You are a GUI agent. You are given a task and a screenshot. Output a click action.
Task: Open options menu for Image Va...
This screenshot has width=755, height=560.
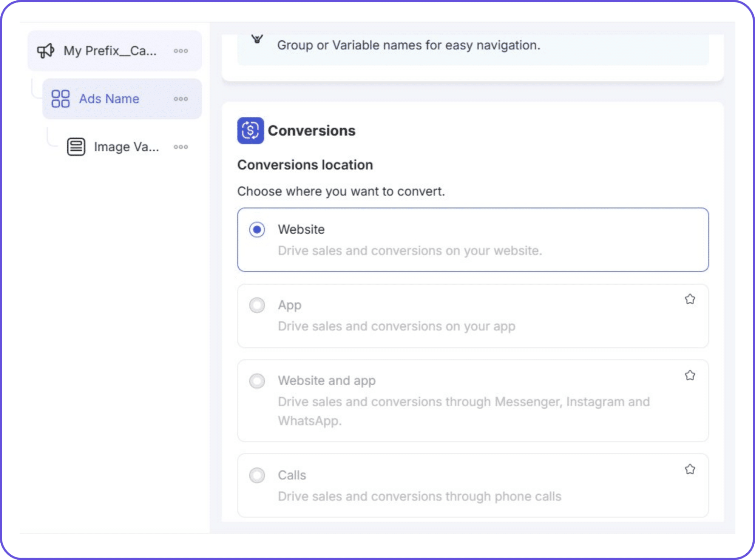[x=181, y=147]
